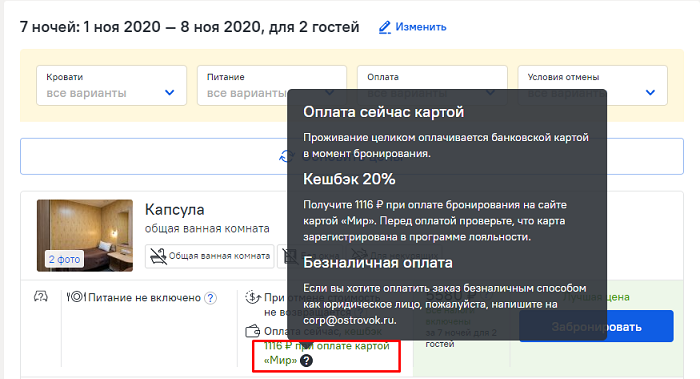Click the wallet icon for Оплата сейчас
This screenshot has height=379, width=700.
point(253,331)
